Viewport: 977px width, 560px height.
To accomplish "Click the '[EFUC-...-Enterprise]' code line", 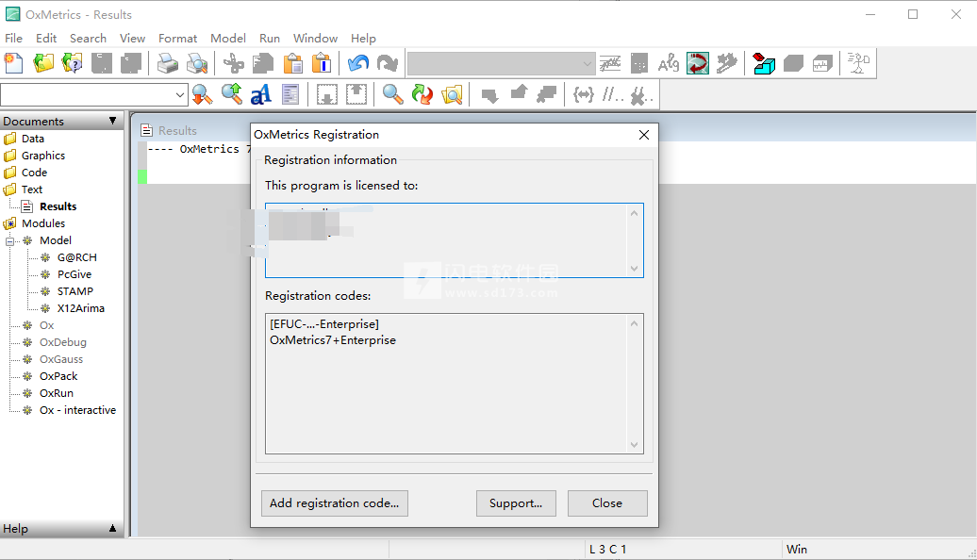I will pyautogui.click(x=324, y=324).
